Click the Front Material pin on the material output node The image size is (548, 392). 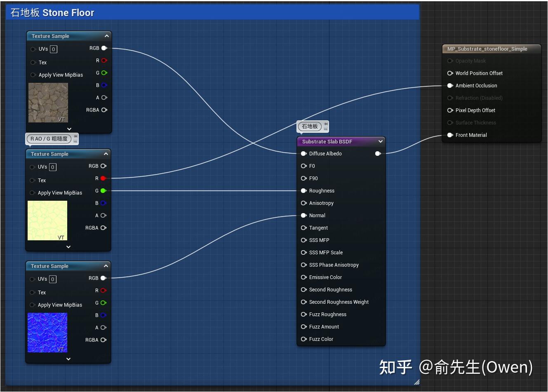click(x=450, y=135)
